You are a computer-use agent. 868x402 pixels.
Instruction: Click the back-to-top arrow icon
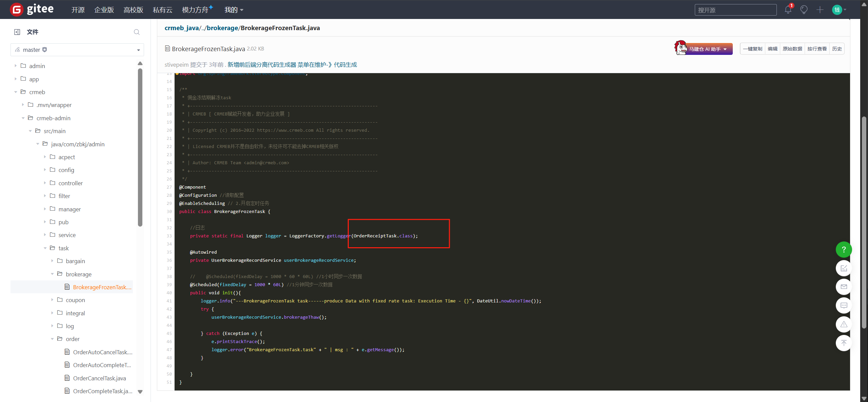click(x=844, y=343)
